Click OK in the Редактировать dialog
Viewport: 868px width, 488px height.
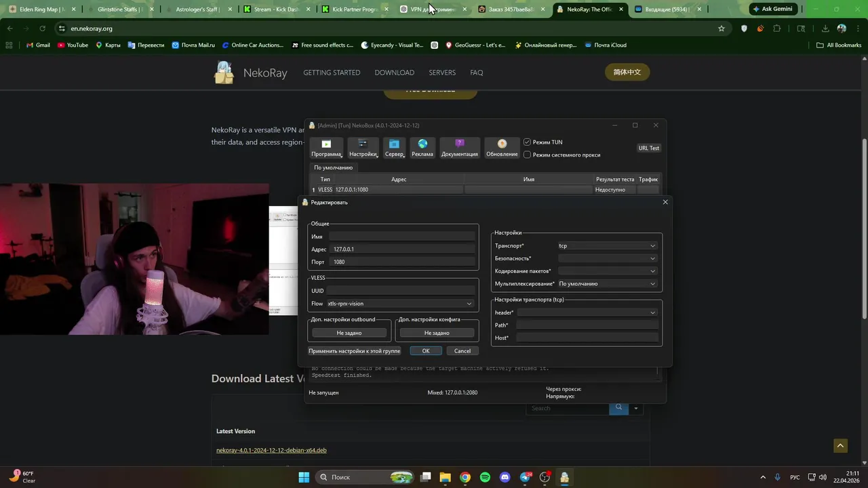(426, 351)
